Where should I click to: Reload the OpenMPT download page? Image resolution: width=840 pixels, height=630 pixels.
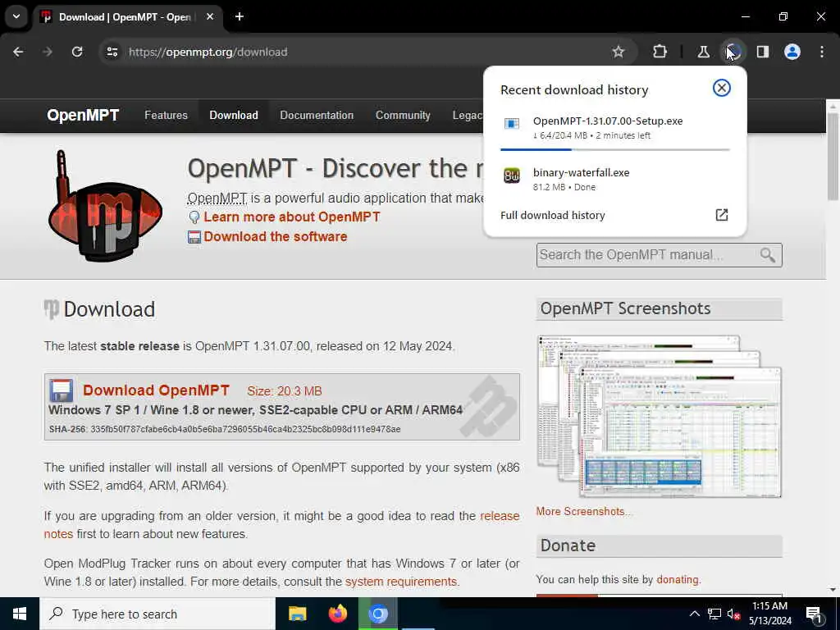pyautogui.click(x=77, y=52)
